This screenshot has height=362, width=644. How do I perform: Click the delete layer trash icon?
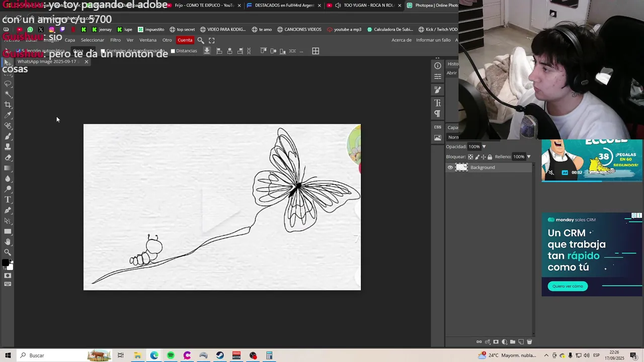click(x=529, y=342)
